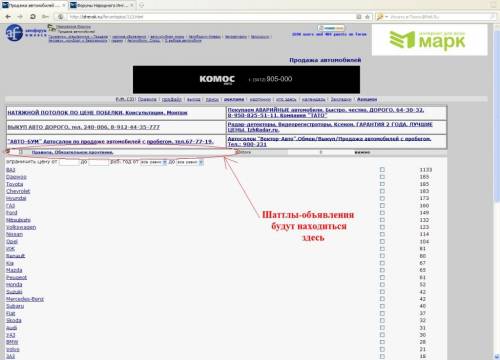Screen dimensions: 500x360
Task: Click the browser back arrow
Action: click(8, 16)
